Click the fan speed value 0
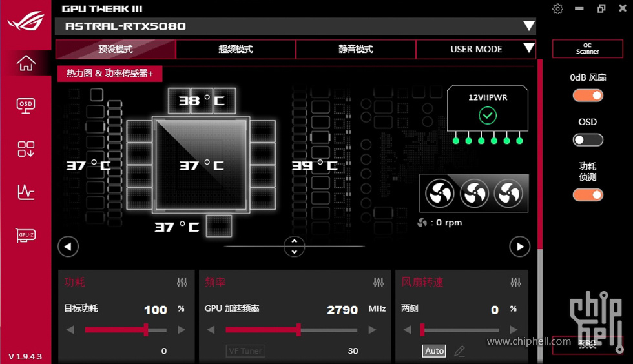The height and width of the screenshot is (364, 633). coord(495,310)
